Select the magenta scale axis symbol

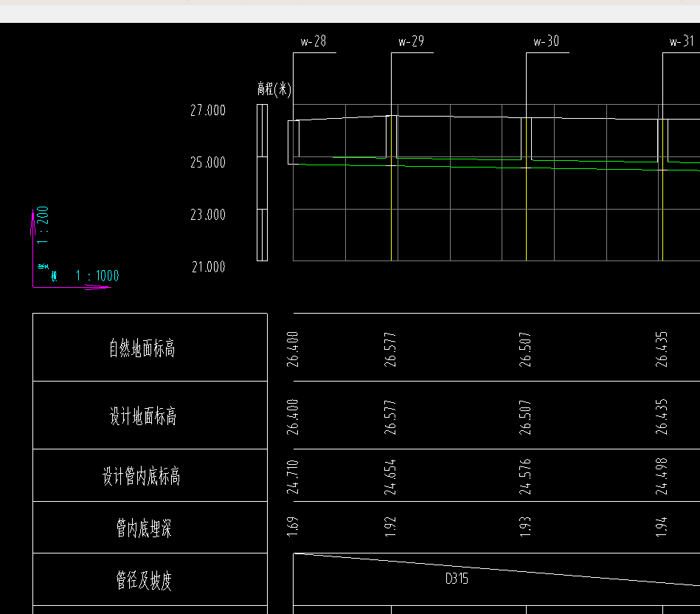point(71,249)
